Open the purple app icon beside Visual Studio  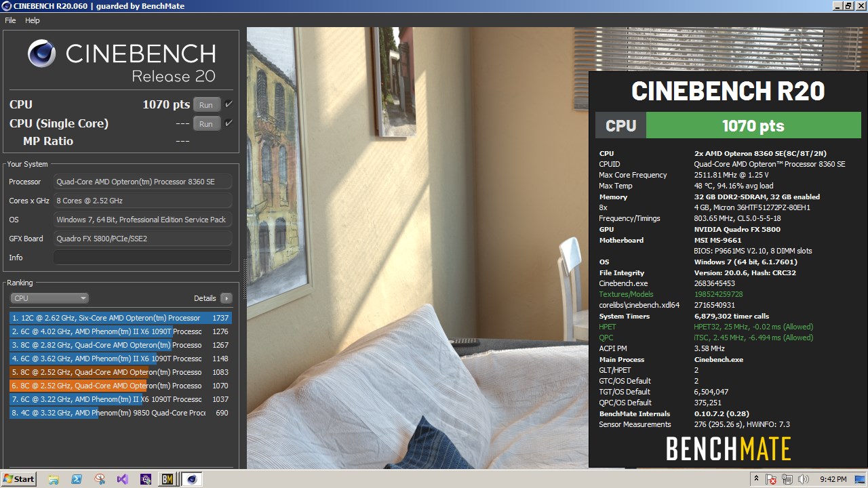145,479
